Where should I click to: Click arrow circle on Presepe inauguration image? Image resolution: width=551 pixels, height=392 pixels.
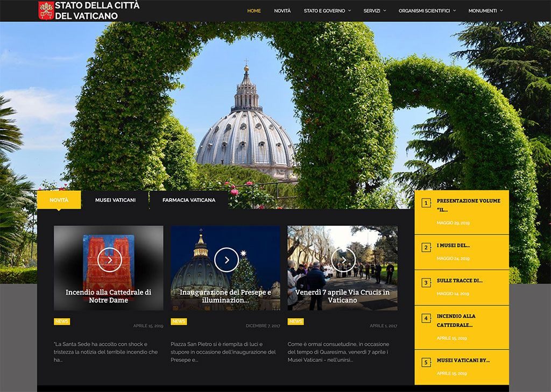[x=227, y=260]
